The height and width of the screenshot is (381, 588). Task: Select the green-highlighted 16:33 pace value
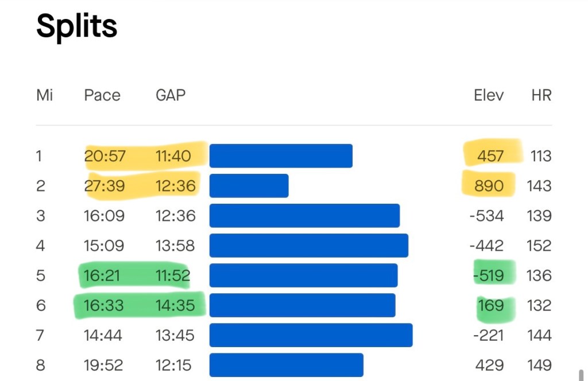point(104,305)
